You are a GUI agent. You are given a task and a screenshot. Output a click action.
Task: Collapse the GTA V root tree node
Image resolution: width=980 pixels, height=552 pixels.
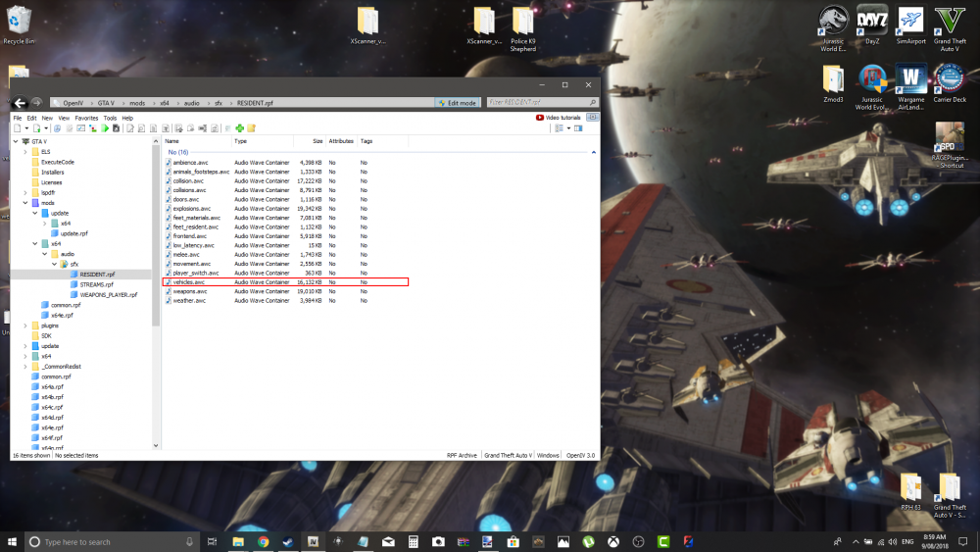tap(16, 141)
